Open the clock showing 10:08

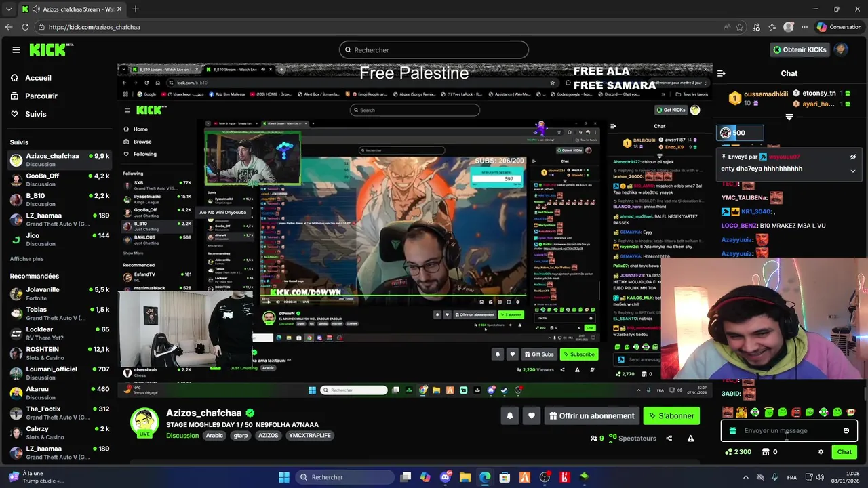click(x=846, y=477)
